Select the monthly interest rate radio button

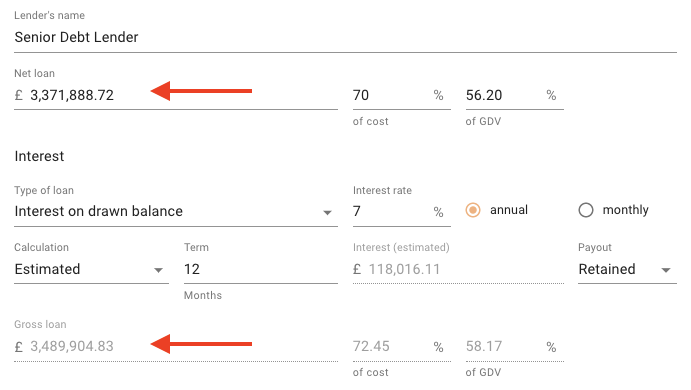pyautogui.click(x=586, y=210)
